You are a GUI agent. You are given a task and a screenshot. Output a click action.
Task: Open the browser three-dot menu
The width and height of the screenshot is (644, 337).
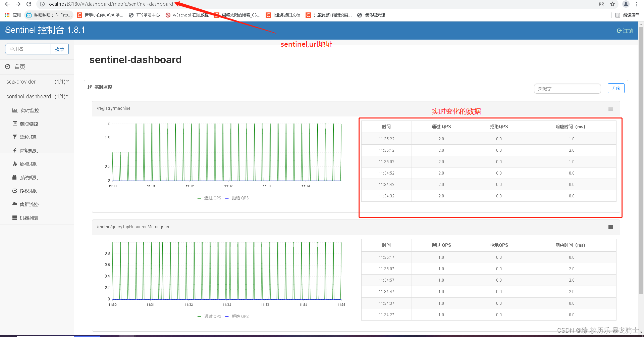pyautogui.click(x=637, y=4)
